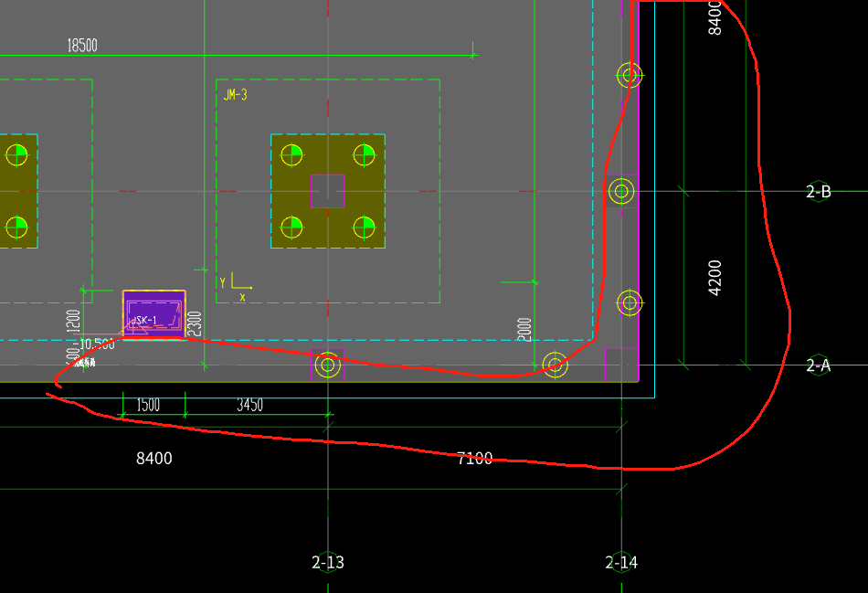The width and height of the screenshot is (868, 593).
Task: Select the upper-right pile in the JM-3 cap
Action: pos(365,155)
